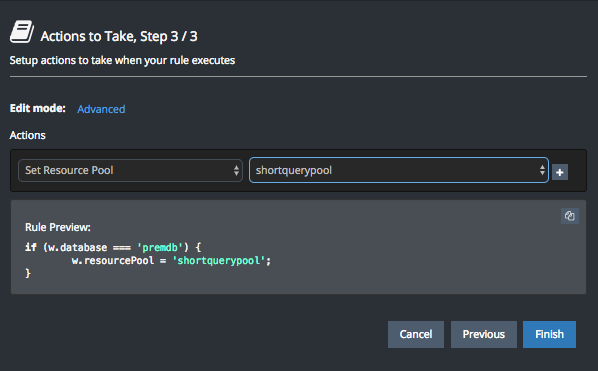Click the Edit mode label
The width and height of the screenshot is (598, 371).
click(x=38, y=108)
